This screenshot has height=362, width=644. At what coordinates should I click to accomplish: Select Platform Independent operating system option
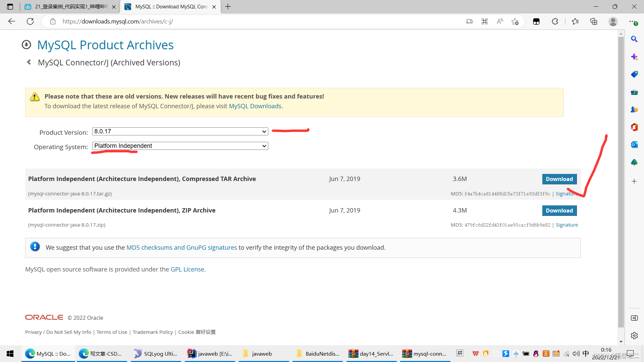pyautogui.click(x=179, y=145)
